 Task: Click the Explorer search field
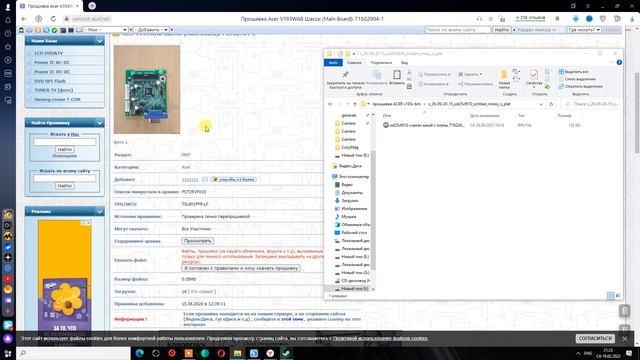[591, 104]
